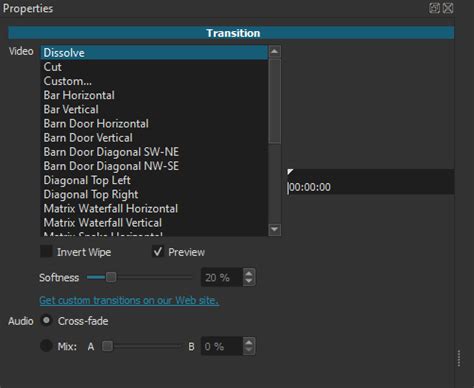The image size is (474, 388).
Task: Close the Properties panel
Action: click(x=448, y=8)
